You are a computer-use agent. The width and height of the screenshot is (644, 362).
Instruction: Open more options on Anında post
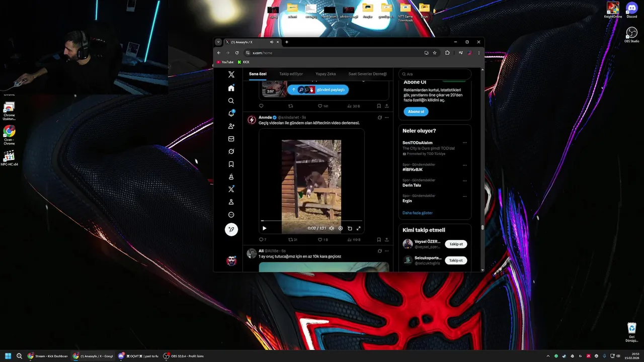click(386, 117)
